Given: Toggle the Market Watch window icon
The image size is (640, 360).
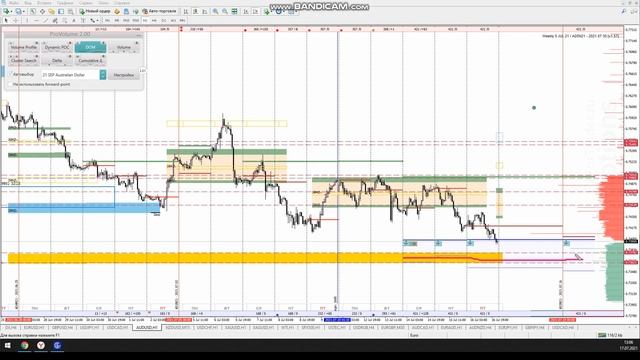Looking at the screenshot, I should point(33,11).
